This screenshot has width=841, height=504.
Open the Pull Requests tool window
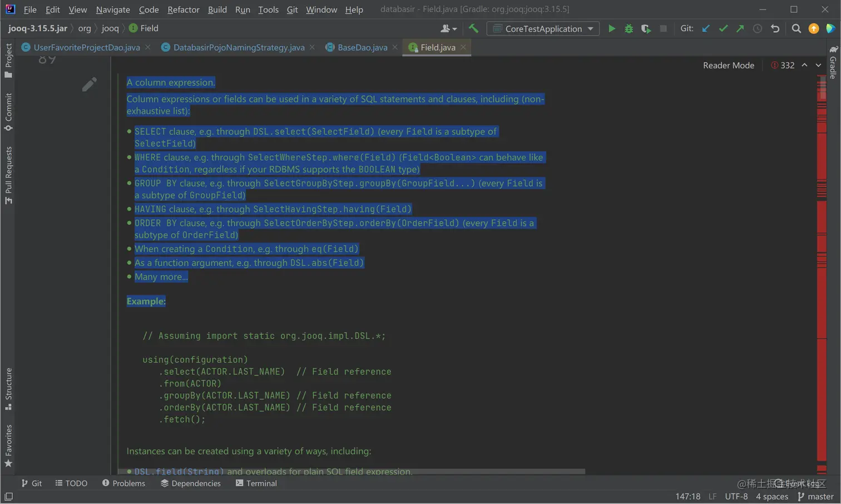click(8, 175)
